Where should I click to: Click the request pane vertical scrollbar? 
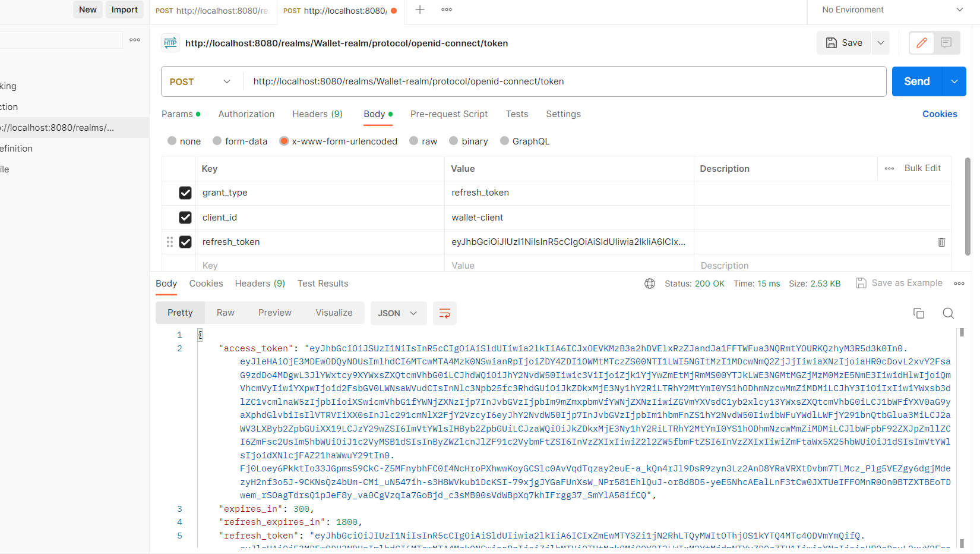[968, 205]
